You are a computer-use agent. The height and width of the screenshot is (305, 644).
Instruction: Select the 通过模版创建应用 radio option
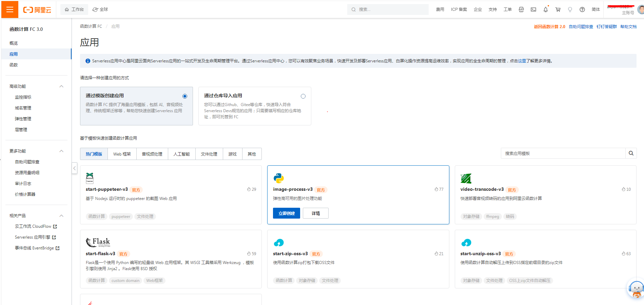(185, 96)
